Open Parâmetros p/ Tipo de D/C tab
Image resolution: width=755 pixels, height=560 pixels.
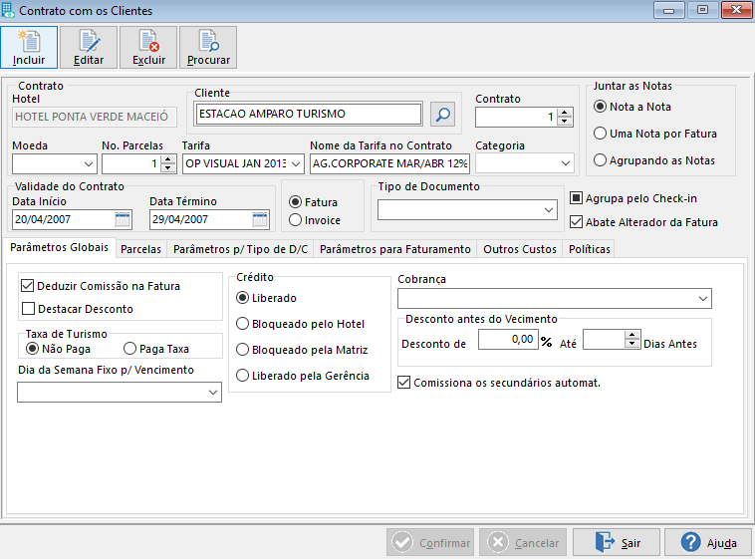pyautogui.click(x=240, y=249)
